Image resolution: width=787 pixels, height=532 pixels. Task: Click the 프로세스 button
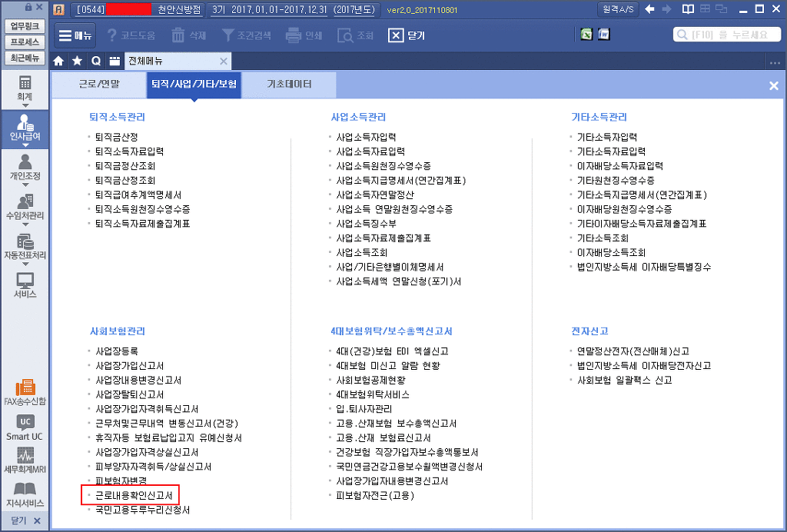(25, 42)
